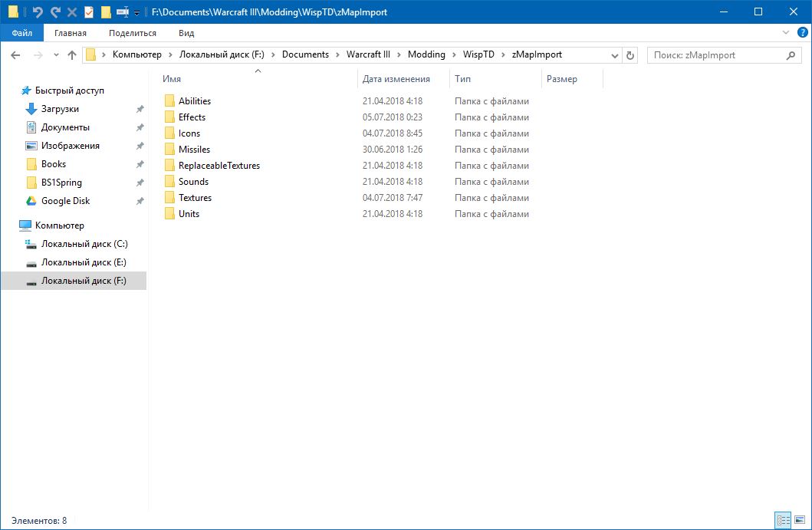
Task: Open BS1Spring folder in the sidebar
Action: point(61,183)
